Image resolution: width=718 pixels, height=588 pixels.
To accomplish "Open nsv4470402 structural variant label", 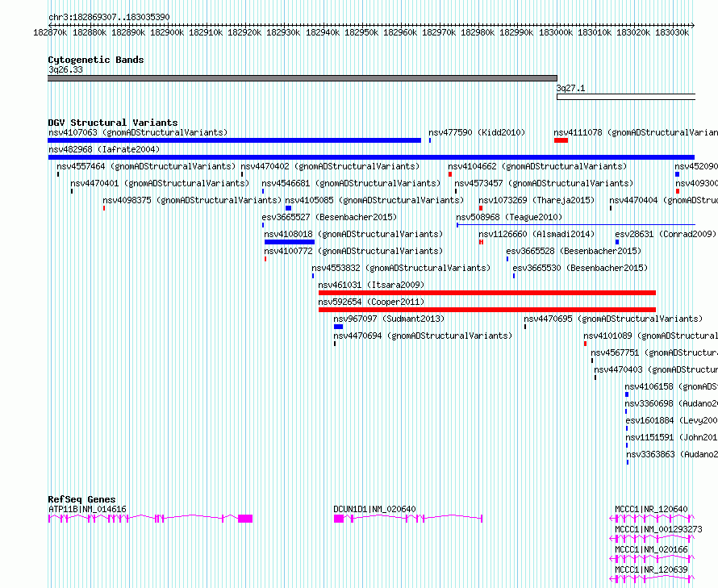I will tap(330, 166).
